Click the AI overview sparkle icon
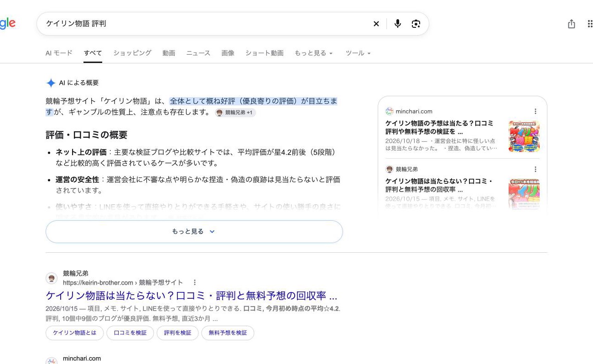 (51, 83)
